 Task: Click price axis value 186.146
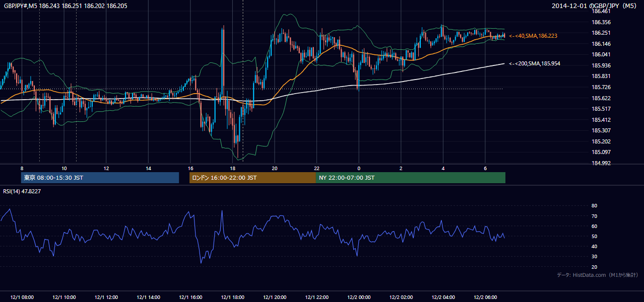pyautogui.click(x=602, y=44)
